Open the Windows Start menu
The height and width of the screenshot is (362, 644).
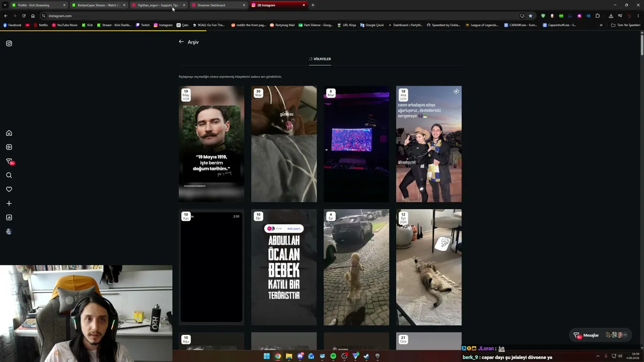[x=267, y=356]
